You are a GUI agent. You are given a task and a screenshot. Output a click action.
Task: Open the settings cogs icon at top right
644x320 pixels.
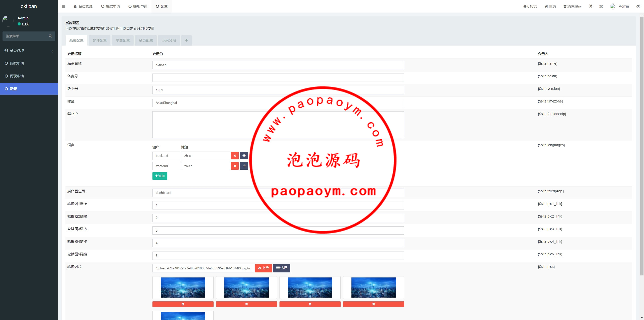click(x=638, y=6)
